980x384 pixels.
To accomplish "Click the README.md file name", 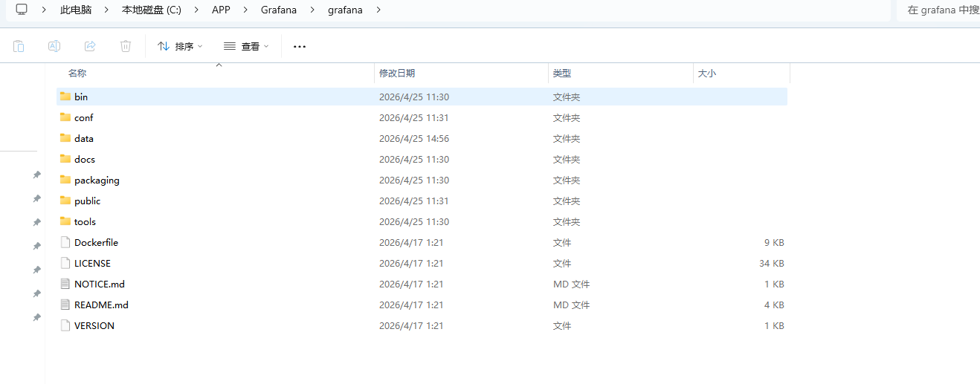I will (102, 305).
